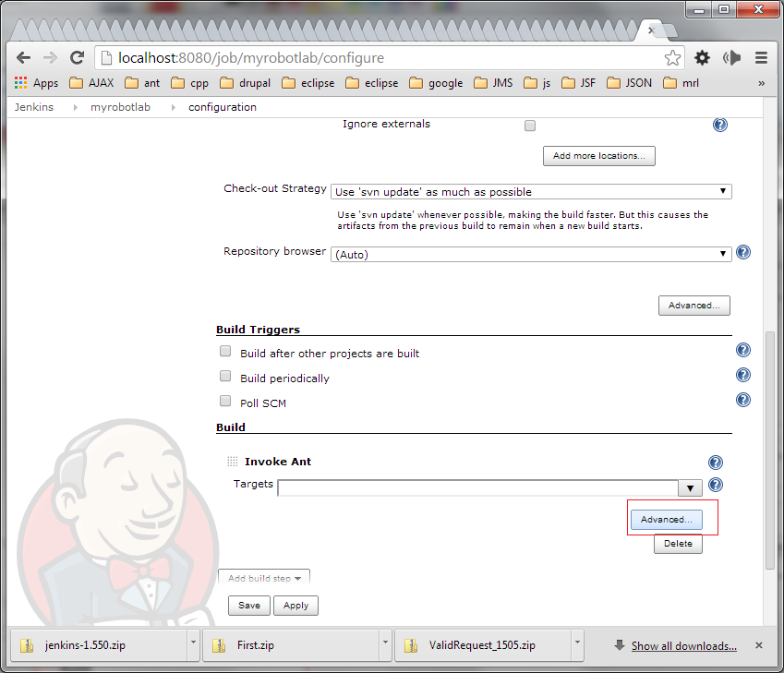Open the JSON bookmarks folder
The image size is (784, 673).
(x=629, y=83)
